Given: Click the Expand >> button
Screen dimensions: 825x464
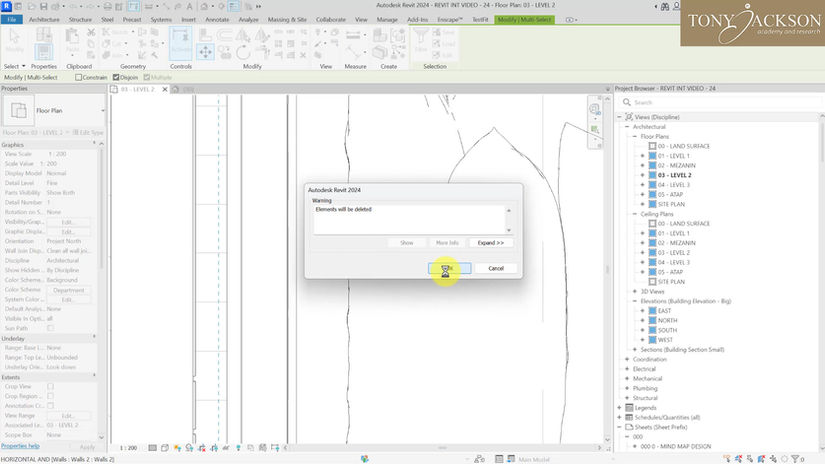Looking at the screenshot, I should click(490, 243).
